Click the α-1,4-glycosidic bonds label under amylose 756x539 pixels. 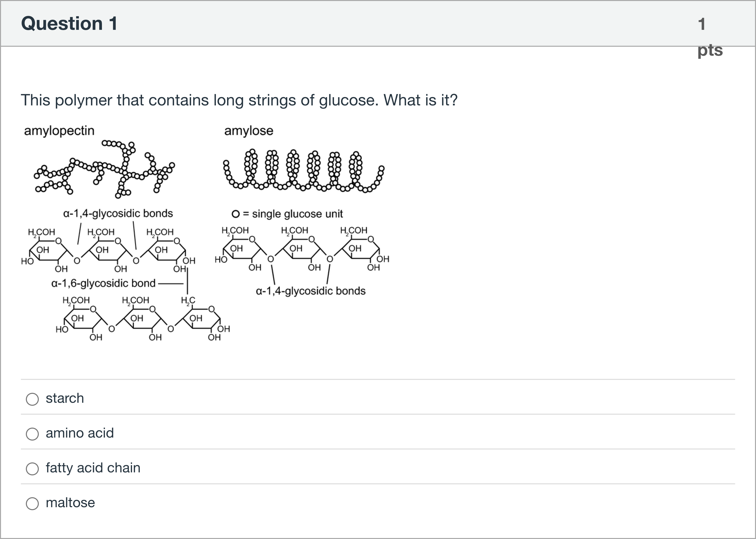coord(311,291)
